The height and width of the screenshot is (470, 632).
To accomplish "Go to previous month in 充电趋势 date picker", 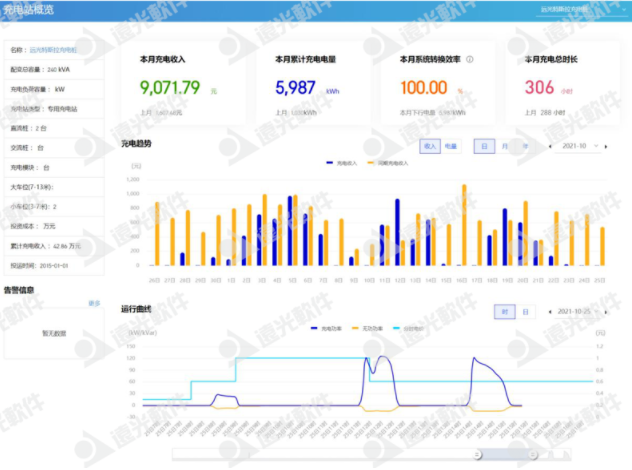I will (551, 146).
